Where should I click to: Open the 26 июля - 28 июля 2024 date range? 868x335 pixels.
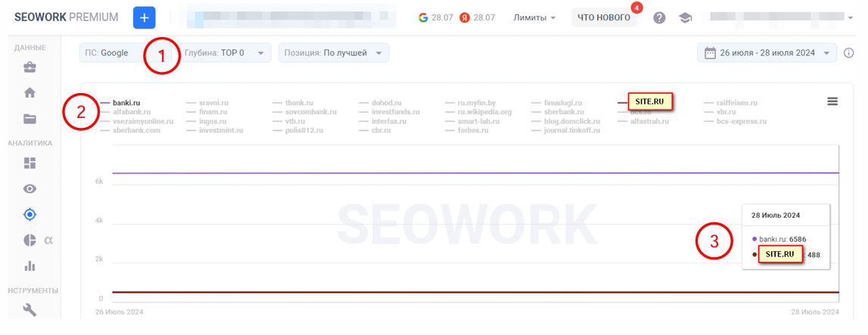(767, 53)
